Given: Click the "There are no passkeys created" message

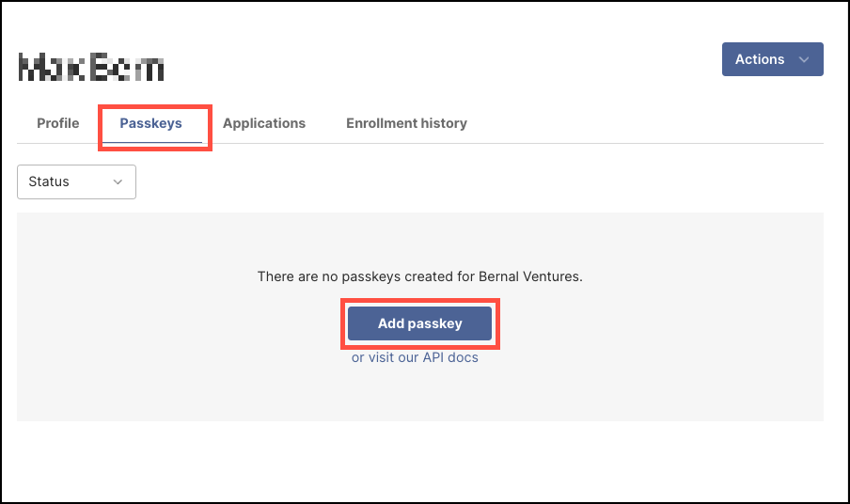Looking at the screenshot, I should click(x=420, y=276).
